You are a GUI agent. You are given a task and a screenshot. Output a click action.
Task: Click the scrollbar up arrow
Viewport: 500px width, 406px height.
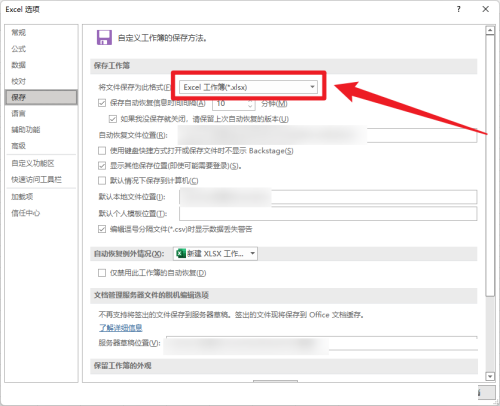click(x=490, y=31)
